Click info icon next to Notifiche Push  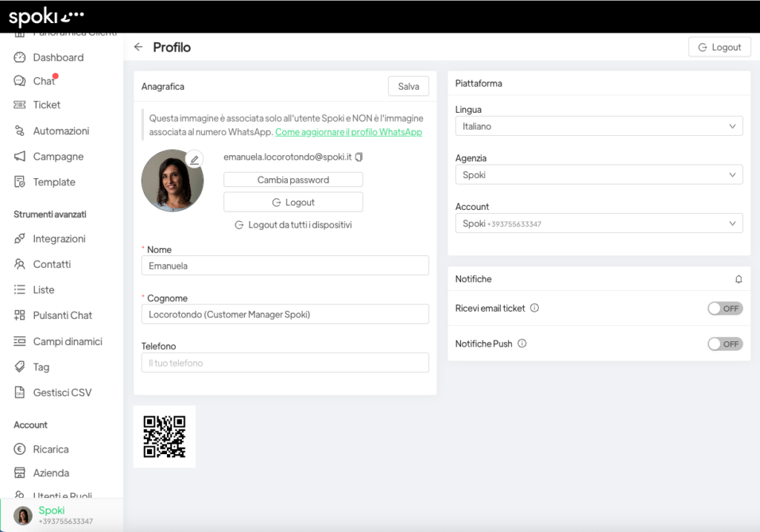point(522,344)
